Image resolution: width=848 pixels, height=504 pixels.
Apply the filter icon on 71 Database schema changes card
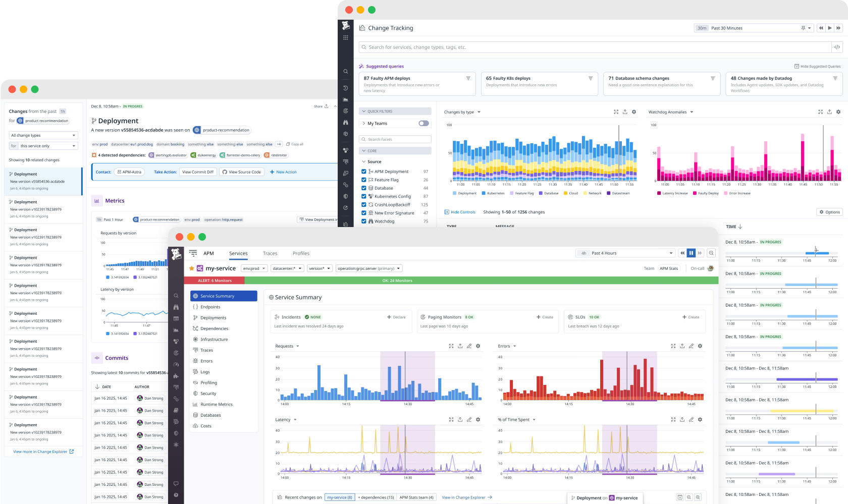[713, 78]
